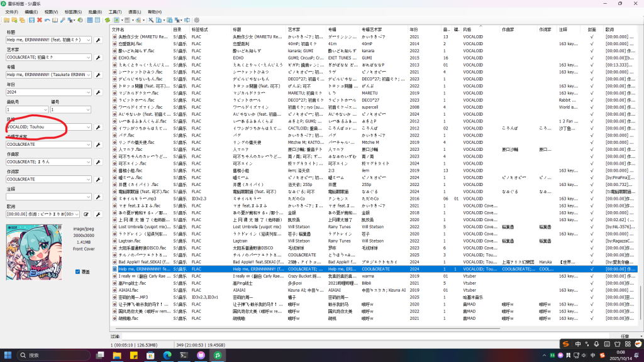The height and width of the screenshot is (362, 644).
Task: Click the open folder icon in toolbar
Action: pos(7,20)
